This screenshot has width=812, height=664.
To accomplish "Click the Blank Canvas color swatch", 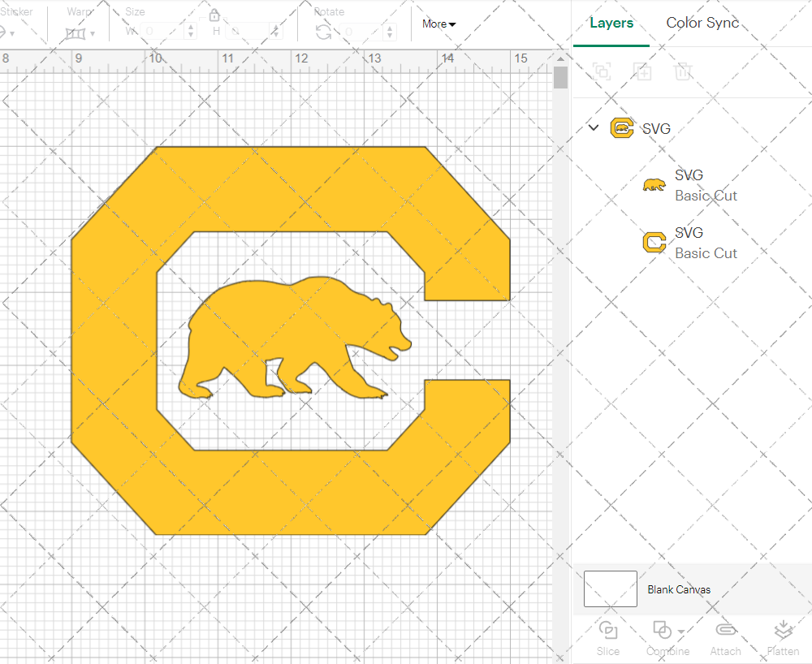I will [x=610, y=589].
